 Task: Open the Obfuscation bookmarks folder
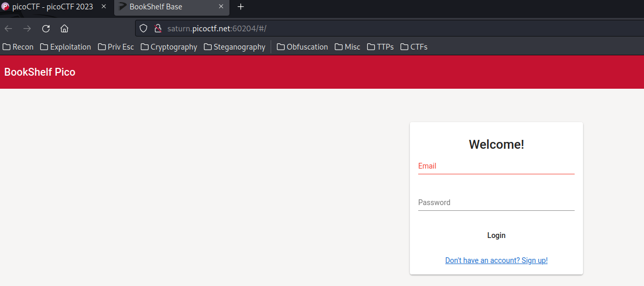[x=302, y=47]
